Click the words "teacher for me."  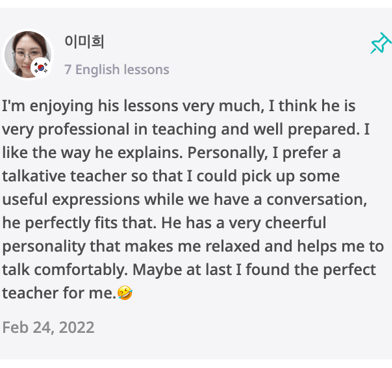point(59,293)
